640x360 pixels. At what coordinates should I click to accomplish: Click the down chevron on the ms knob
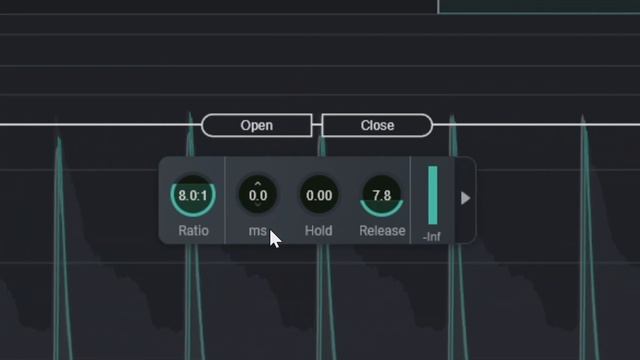point(258,204)
